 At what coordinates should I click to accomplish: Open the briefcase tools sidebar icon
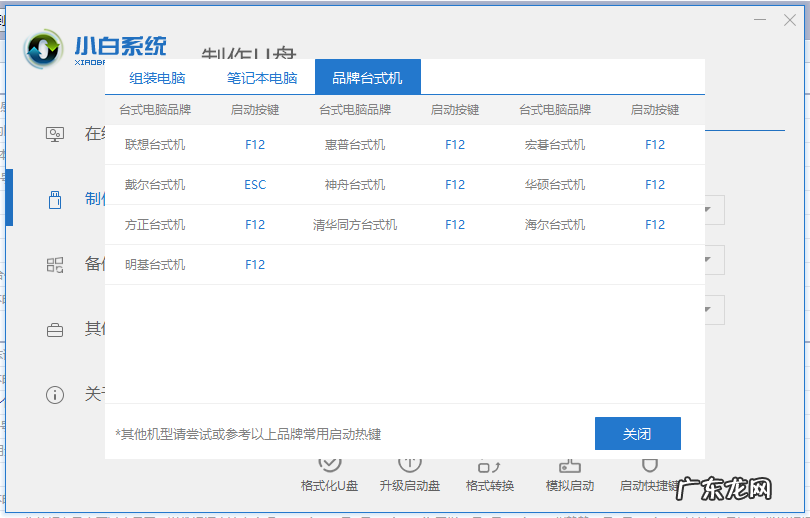click(x=55, y=329)
